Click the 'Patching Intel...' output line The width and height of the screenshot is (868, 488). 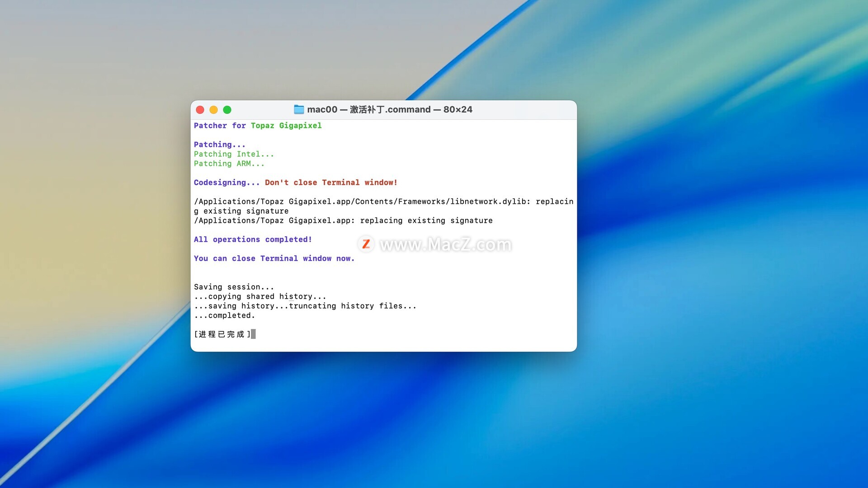pyautogui.click(x=234, y=154)
